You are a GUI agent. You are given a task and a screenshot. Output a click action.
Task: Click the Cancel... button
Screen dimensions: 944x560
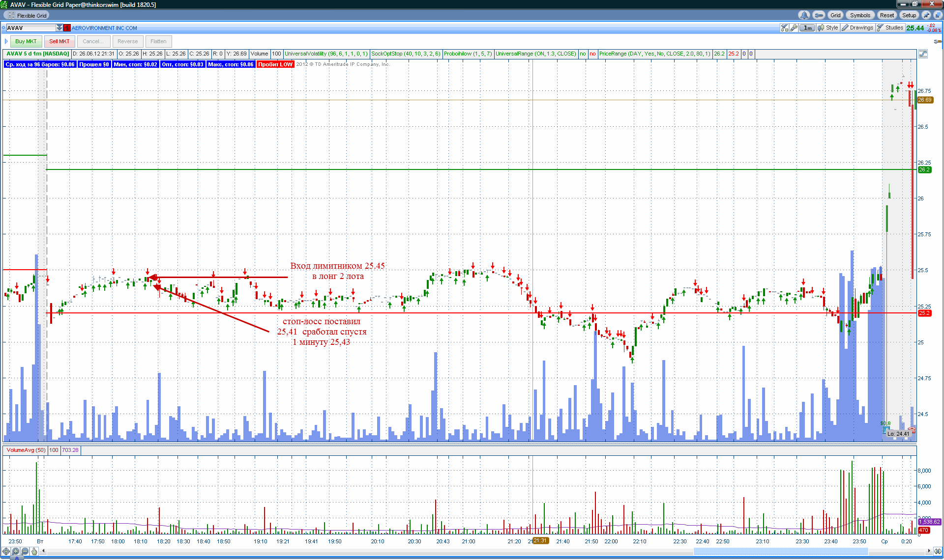(93, 41)
